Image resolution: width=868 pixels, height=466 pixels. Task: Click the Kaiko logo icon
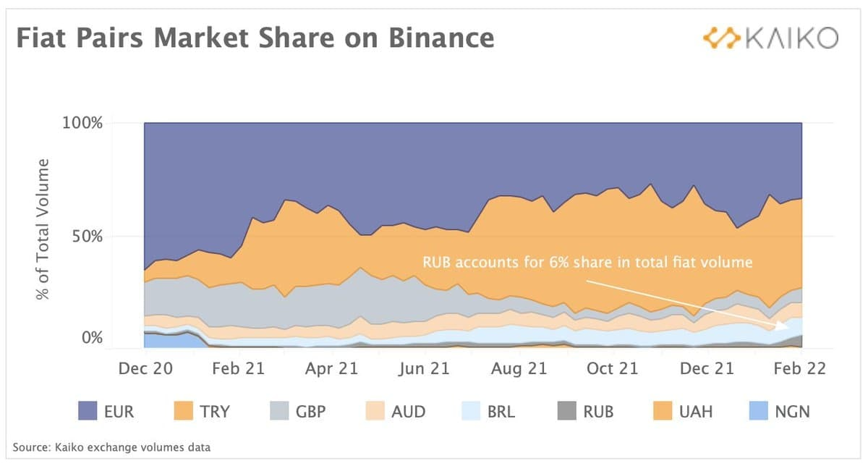point(723,38)
